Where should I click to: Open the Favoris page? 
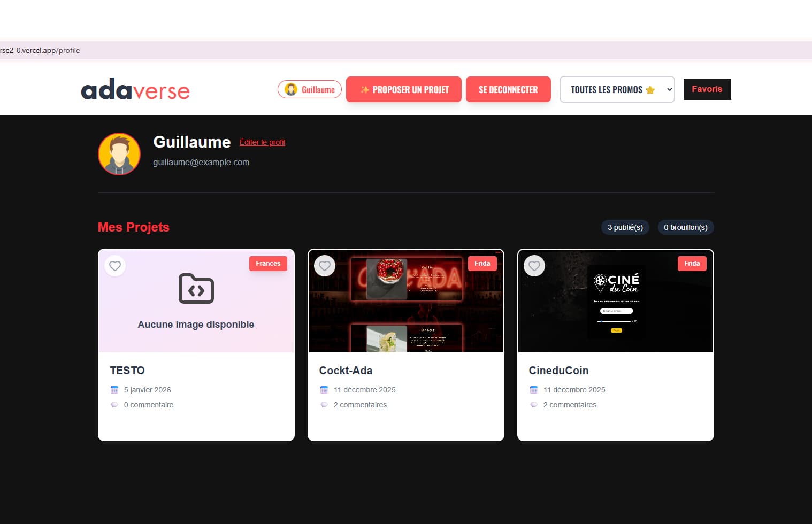click(x=707, y=89)
